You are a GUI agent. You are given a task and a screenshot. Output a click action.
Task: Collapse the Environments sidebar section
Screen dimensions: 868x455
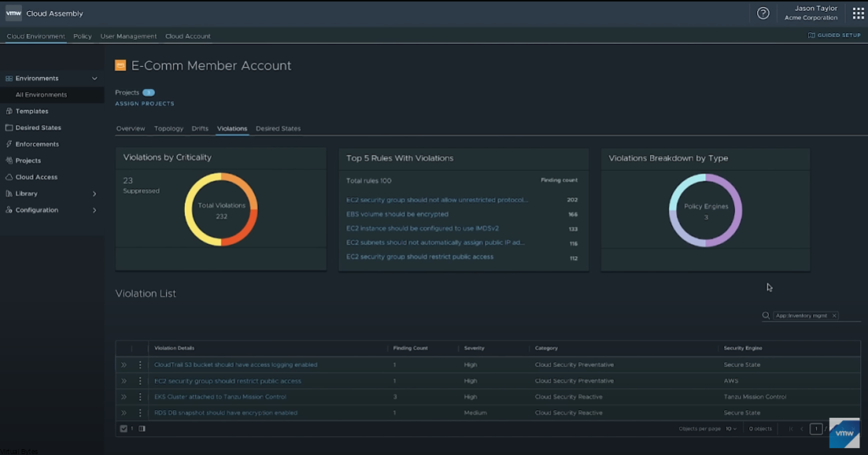(94, 79)
